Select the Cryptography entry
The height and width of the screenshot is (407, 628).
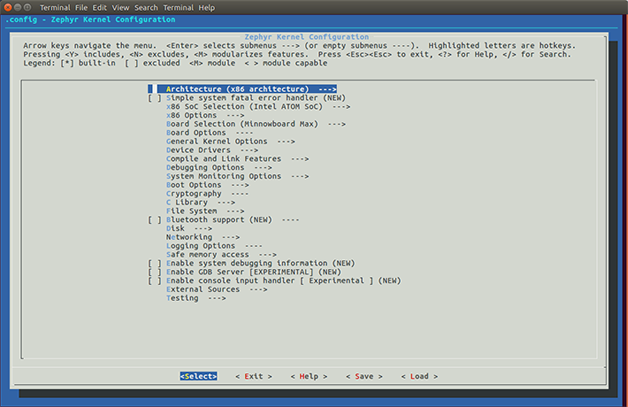[x=207, y=193]
